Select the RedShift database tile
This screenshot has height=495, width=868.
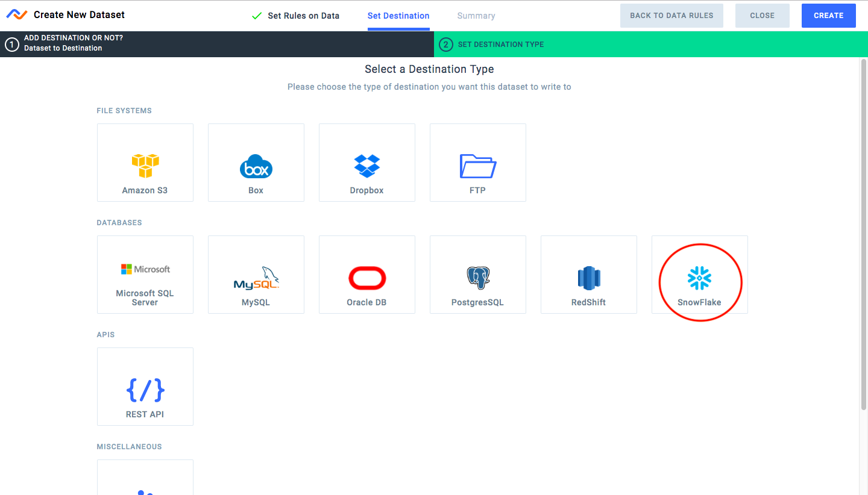tap(589, 275)
